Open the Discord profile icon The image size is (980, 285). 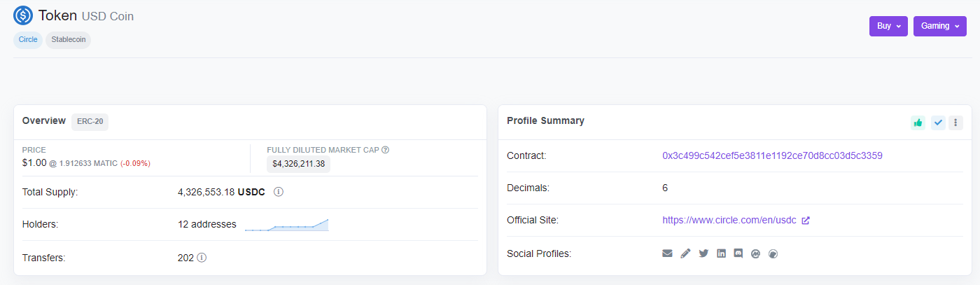(x=738, y=253)
